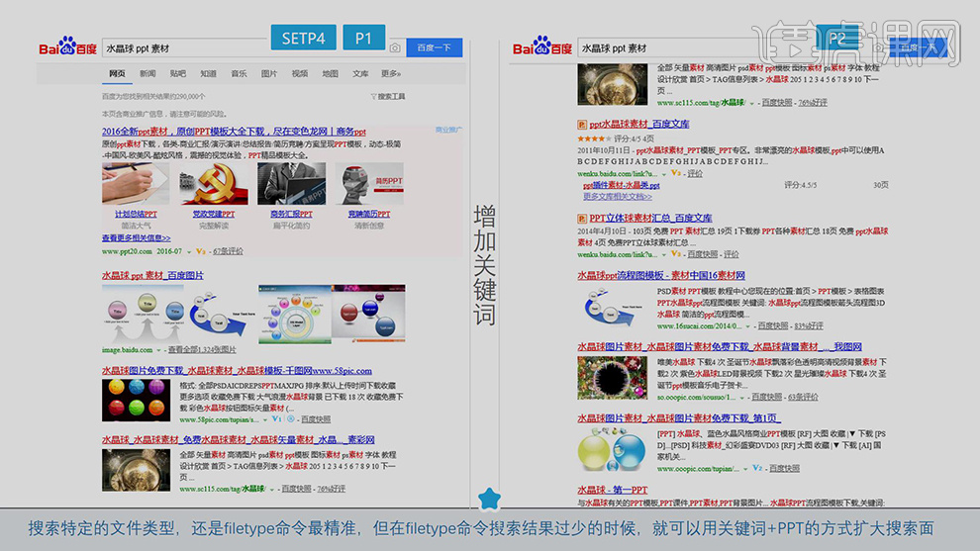Open 查看全部1,324张图片 link
Screen dimensions: 980x551
[x=202, y=350]
